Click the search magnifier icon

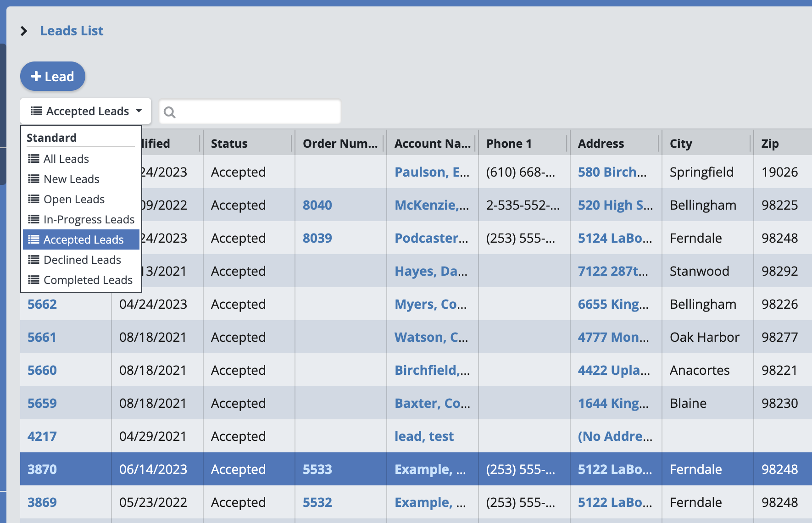[x=169, y=112]
